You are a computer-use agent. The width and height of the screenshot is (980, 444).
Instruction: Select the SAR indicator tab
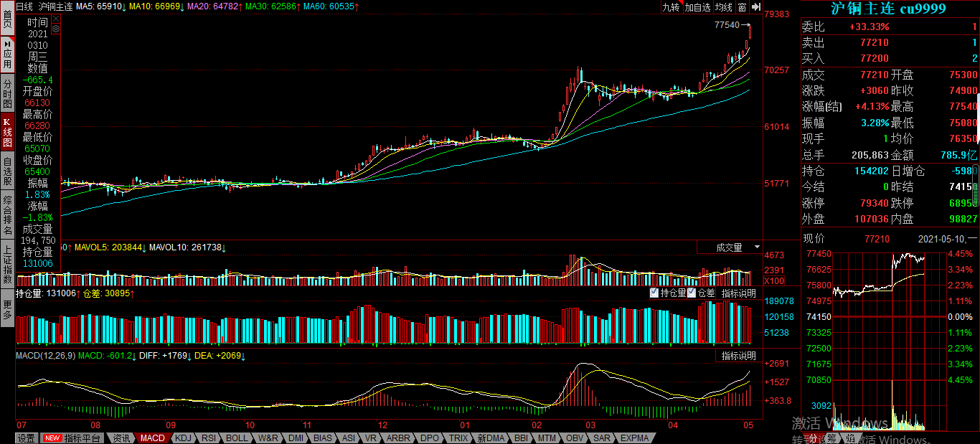coord(602,438)
